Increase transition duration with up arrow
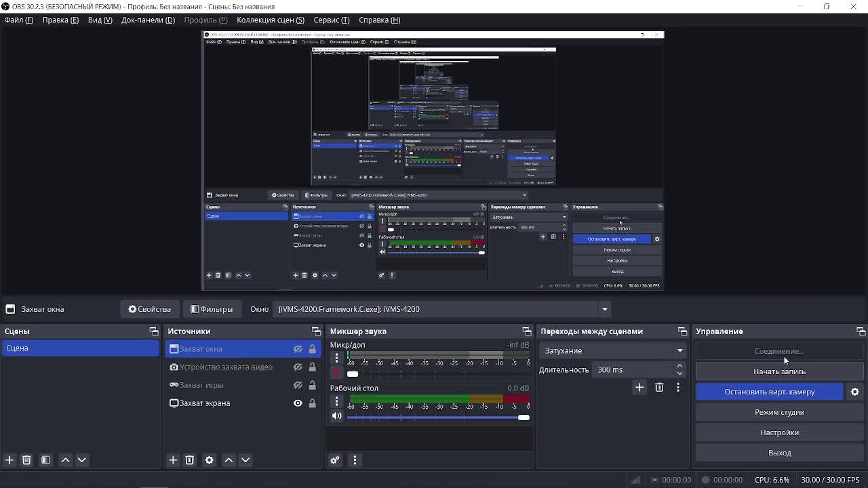 679,366
